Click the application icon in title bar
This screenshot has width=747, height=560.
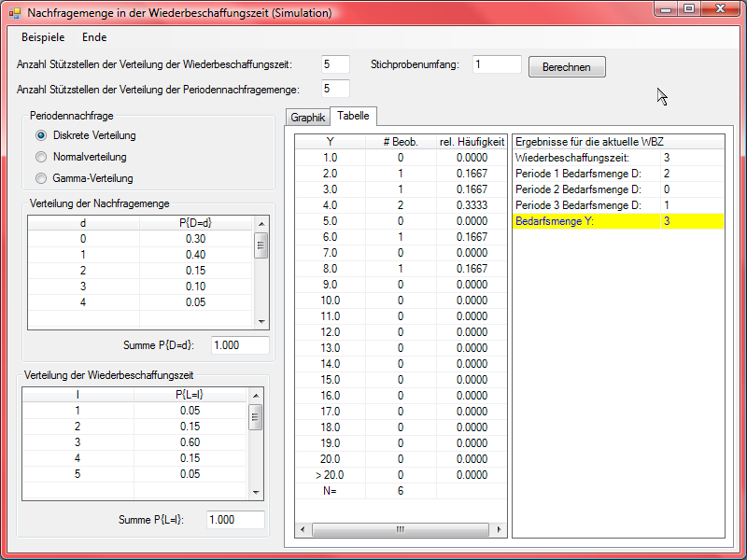[x=14, y=14]
